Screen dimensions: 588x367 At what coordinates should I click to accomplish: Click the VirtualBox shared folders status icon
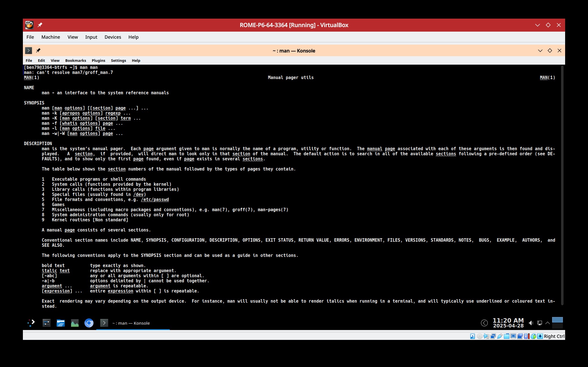pyautogui.click(x=507, y=336)
